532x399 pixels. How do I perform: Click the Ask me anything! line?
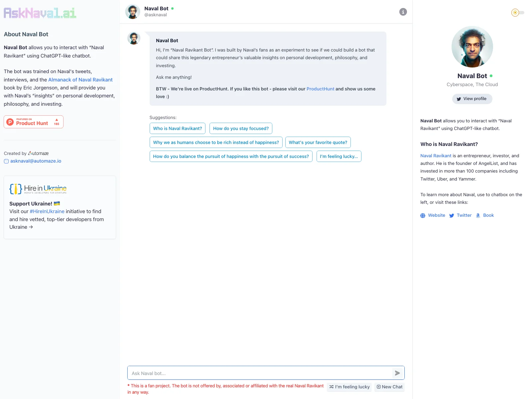click(174, 77)
